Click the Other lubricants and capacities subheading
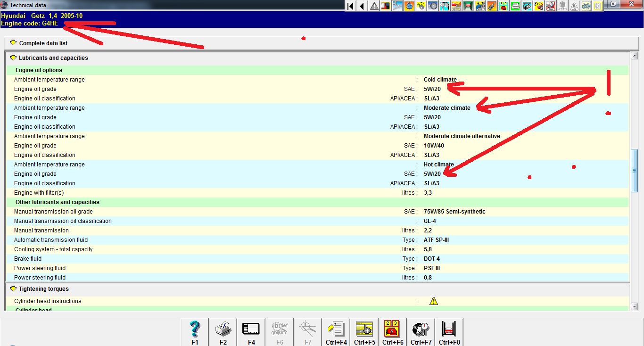Viewport: 644px width, 346px height. 58,202
